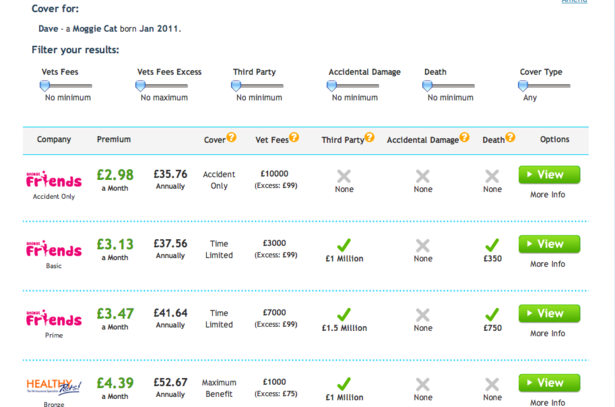615x407 pixels.
Task: Click the Third Party slider handle
Action: (x=236, y=85)
